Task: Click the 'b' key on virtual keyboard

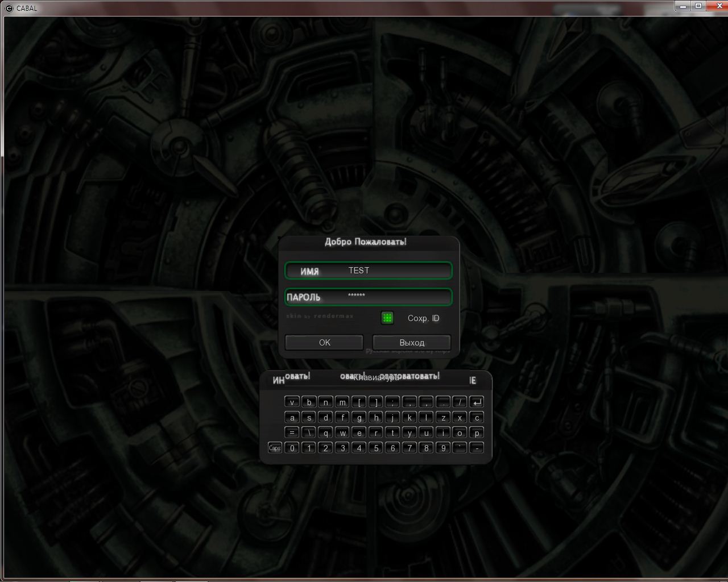Action: (309, 402)
